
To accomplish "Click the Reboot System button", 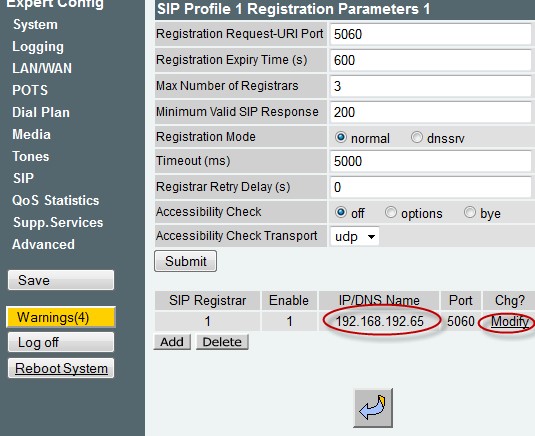I will [61, 368].
